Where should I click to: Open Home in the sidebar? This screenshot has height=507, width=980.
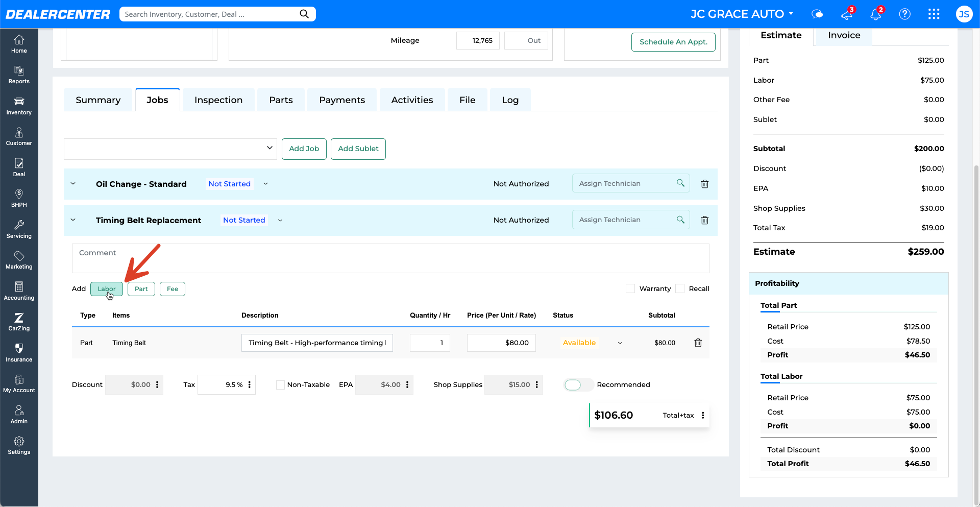click(x=19, y=44)
